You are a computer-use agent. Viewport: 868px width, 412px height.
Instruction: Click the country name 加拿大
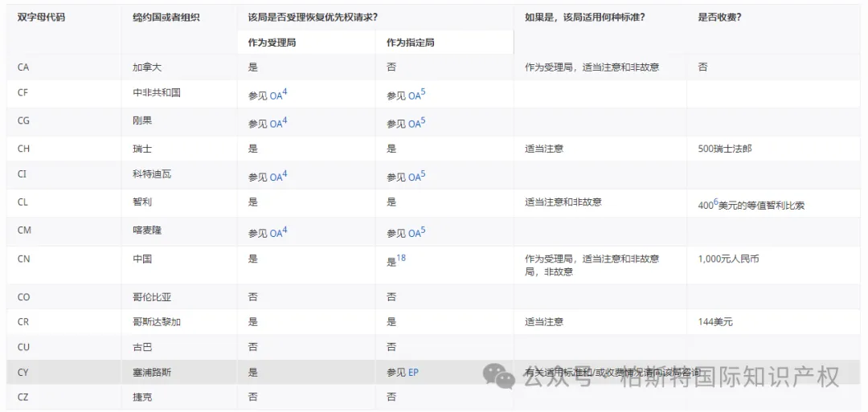[147, 67]
